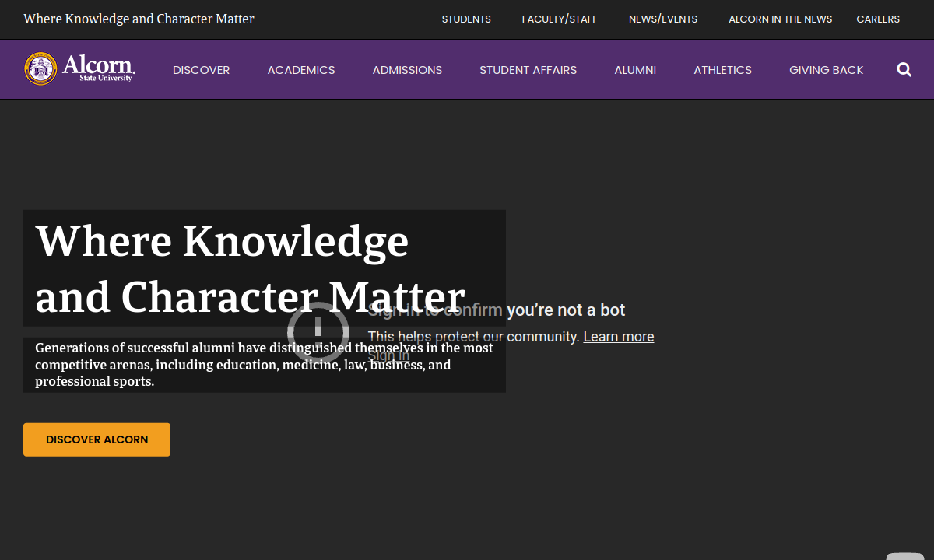Go to the Athletics section
The height and width of the screenshot is (560, 934).
[722, 70]
